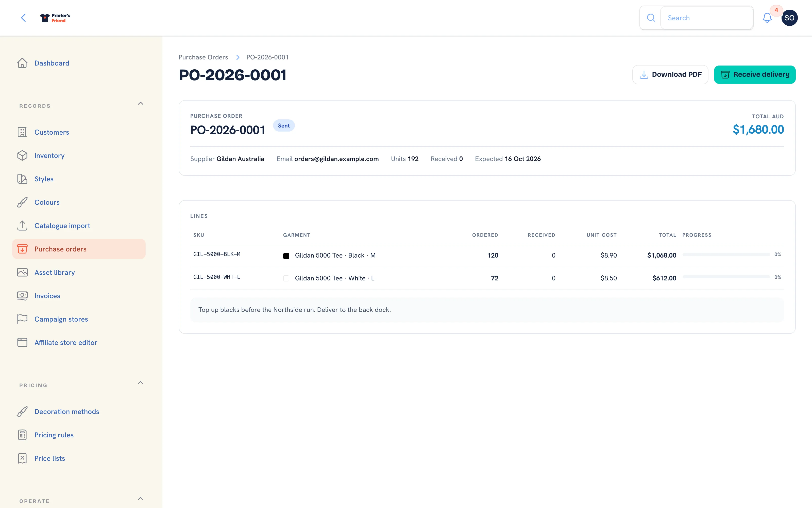
Task: Open Purchase orders menu item
Action: point(79,249)
